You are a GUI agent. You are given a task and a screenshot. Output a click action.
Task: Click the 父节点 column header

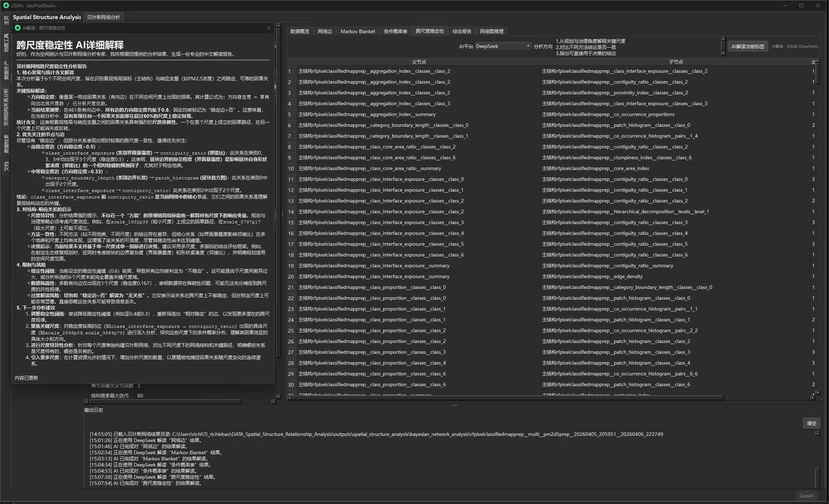coord(418,62)
